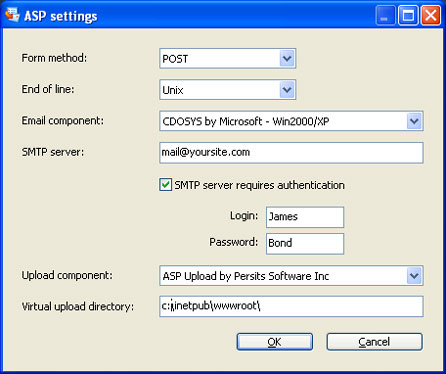Image resolution: width=446 pixels, height=374 pixels.
Task: Expand the End of line dropdown arrow
Action: [287, 90]
